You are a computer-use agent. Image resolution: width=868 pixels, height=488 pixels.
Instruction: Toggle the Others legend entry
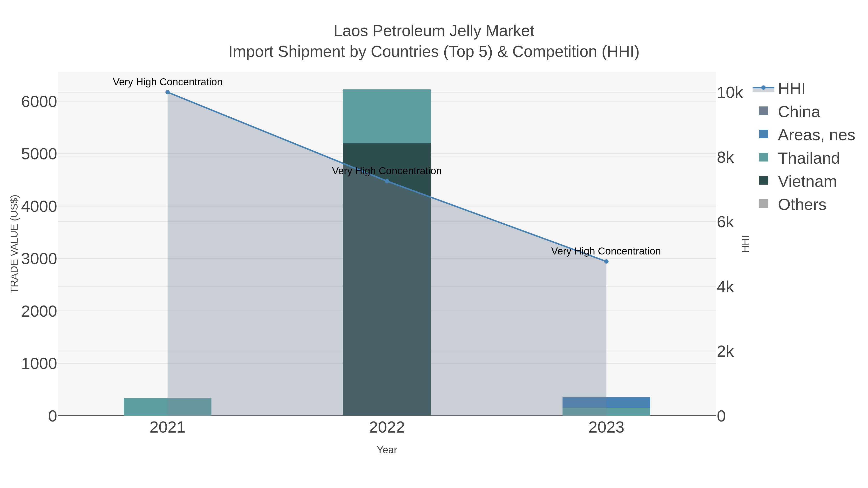pos(793,205)
